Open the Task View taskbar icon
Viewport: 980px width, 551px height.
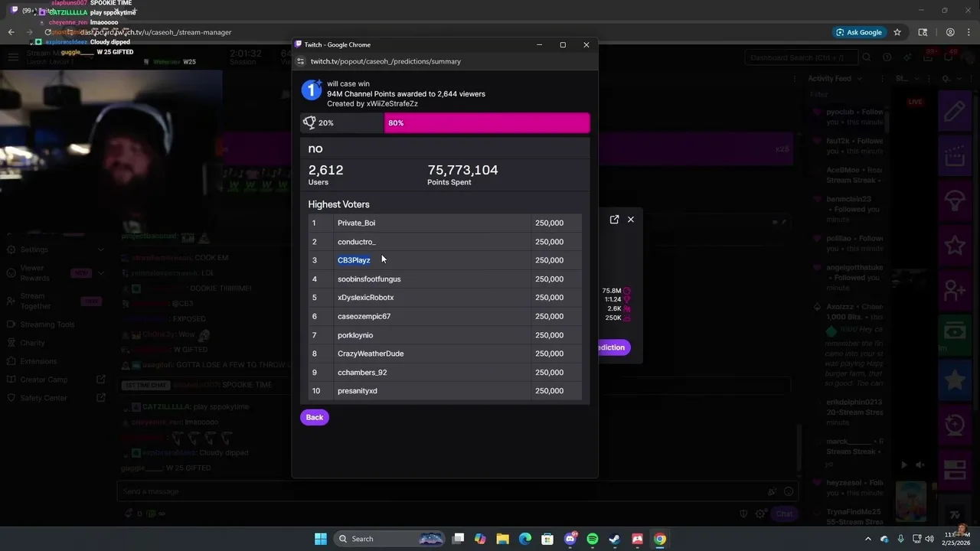click(458, 539)
